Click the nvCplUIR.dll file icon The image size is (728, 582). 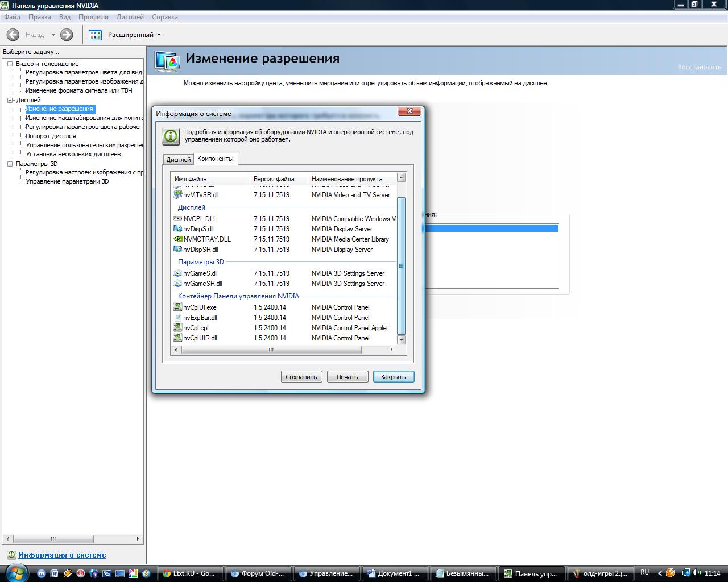click(177, 338)
